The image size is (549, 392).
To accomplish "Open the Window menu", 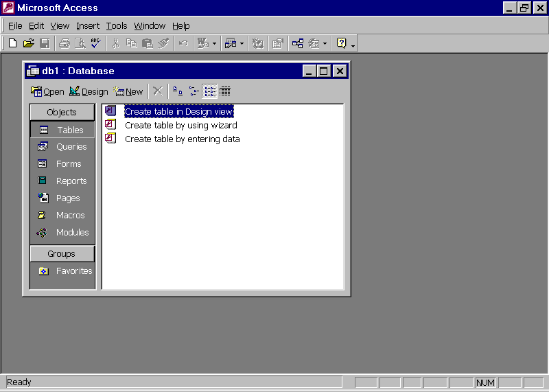I will point(150,26).
